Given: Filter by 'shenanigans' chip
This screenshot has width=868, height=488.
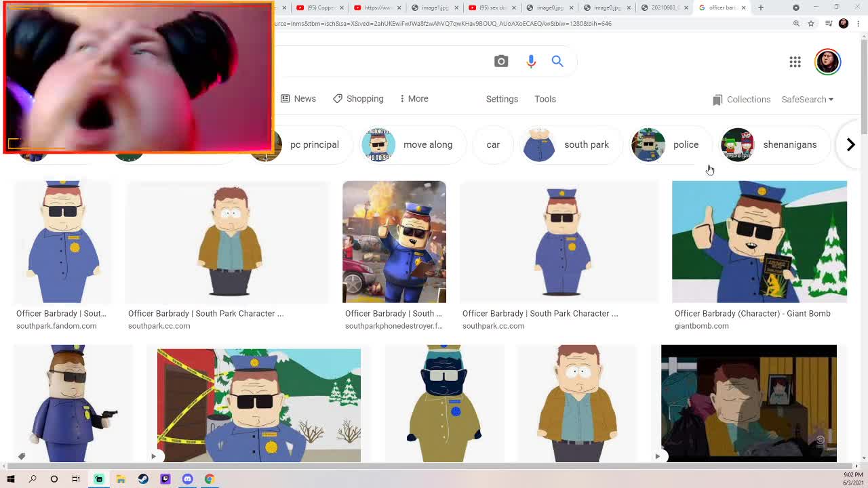Looking at the screenshot, I should point(774,144).
